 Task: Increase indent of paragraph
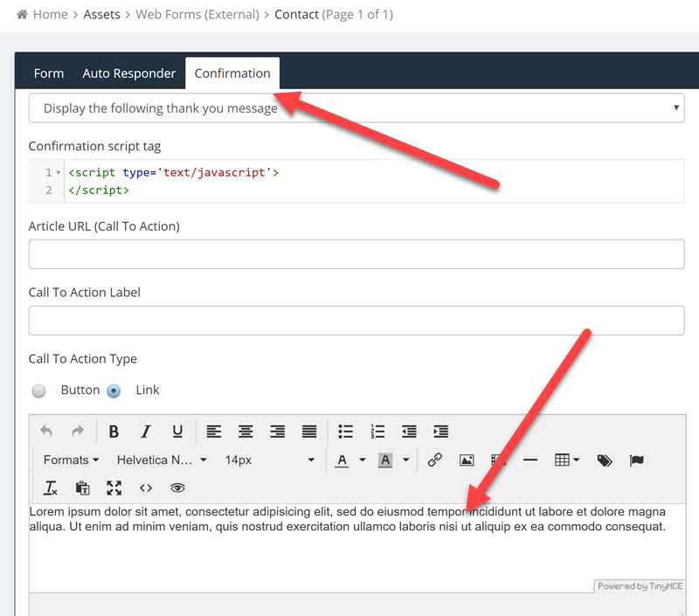(441, 431)
